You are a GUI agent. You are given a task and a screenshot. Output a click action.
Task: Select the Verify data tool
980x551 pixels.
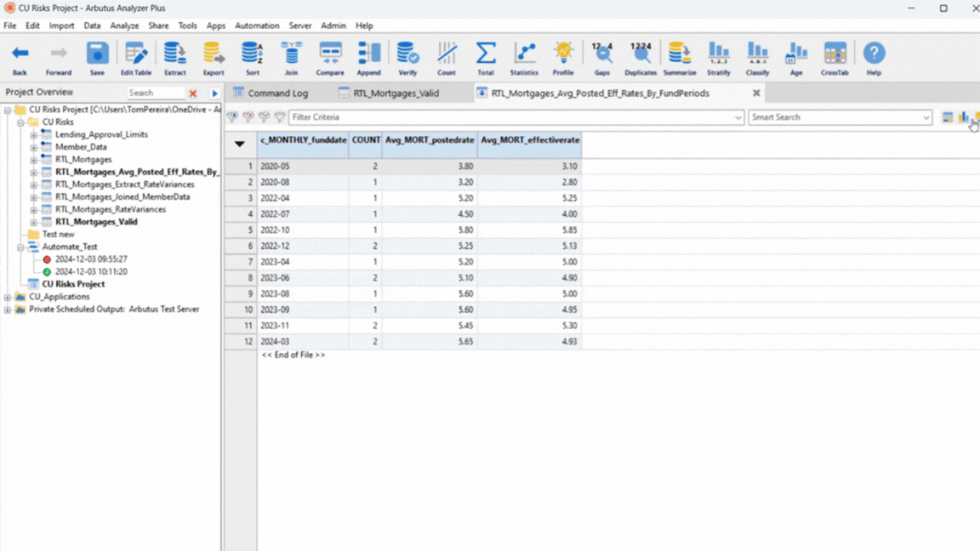point(407,56)
